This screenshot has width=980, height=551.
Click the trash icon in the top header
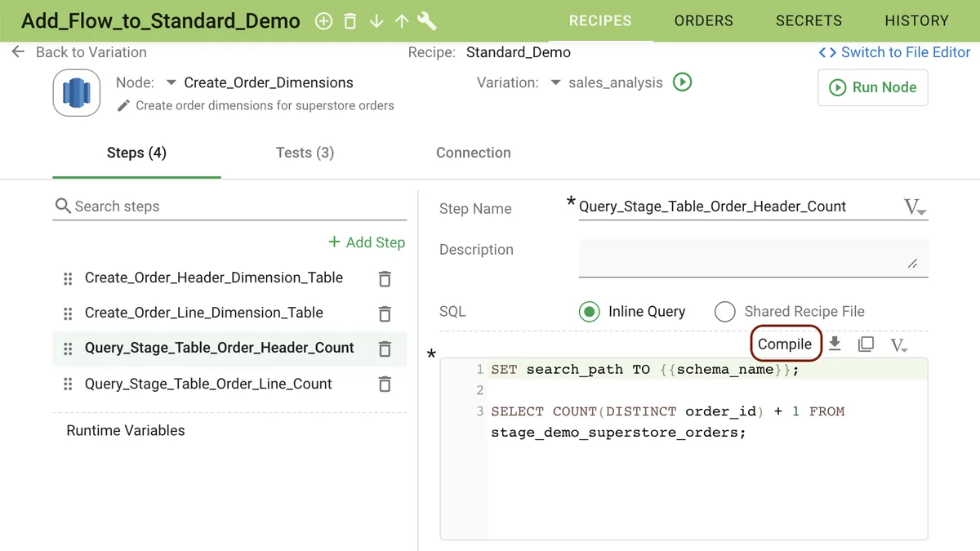350,21
